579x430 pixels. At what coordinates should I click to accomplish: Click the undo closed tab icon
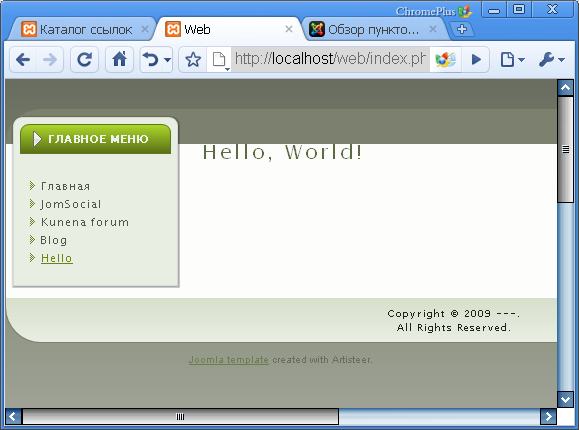point(151,59)
